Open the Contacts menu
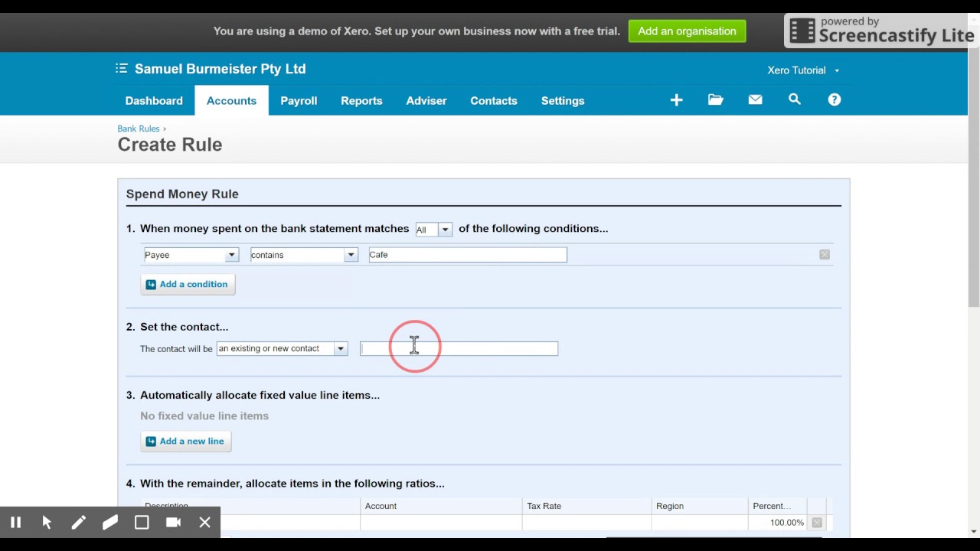 (494, 100)
